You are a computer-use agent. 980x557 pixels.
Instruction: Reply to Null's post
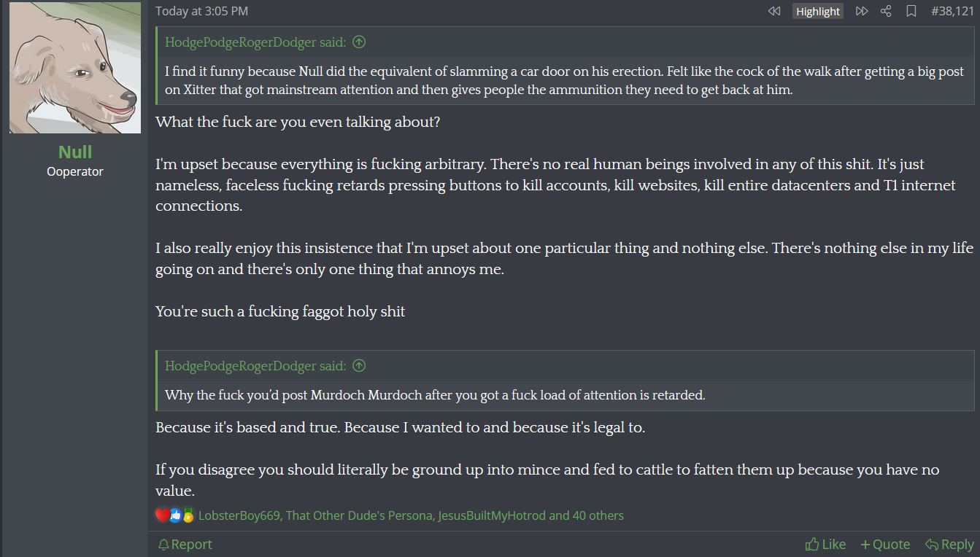coord(949,544)
